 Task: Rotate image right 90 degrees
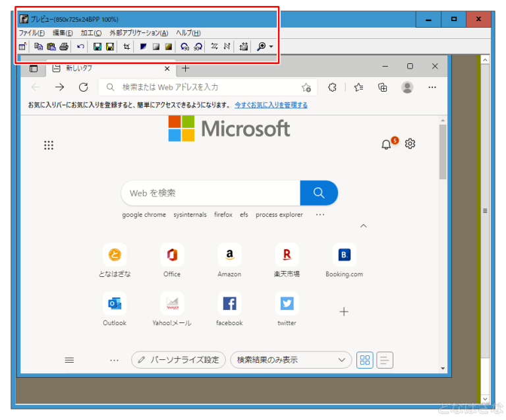coord(198,47)
